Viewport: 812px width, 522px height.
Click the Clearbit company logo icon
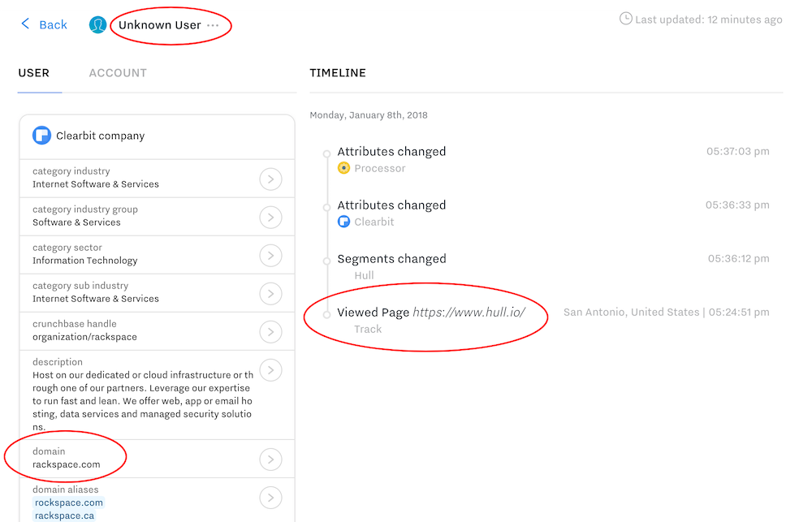(x=42, y=135)
